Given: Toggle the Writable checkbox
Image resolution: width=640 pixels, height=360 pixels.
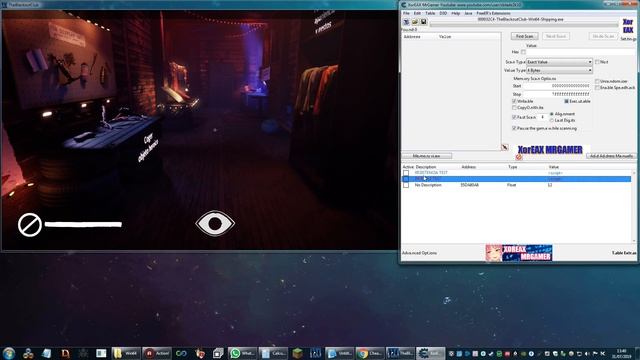Looking at the screenshot, I should pos(514,101).
